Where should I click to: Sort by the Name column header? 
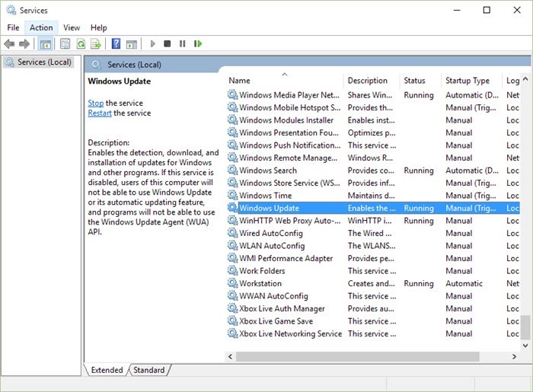(285, 81)
